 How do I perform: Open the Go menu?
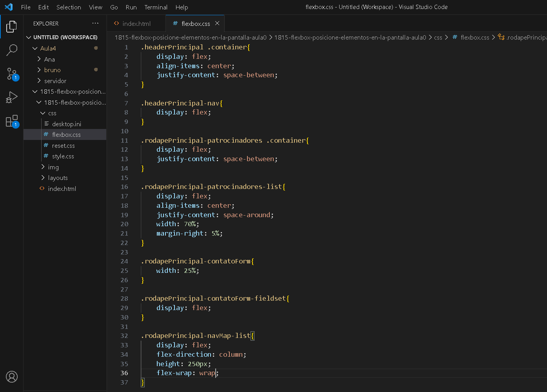pyautogui.click(x=114, y=7)
